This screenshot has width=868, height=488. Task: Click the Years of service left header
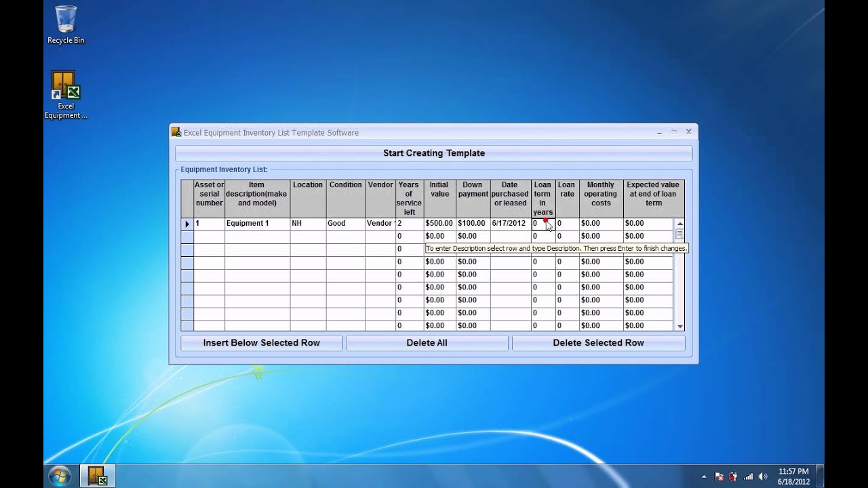410,199
